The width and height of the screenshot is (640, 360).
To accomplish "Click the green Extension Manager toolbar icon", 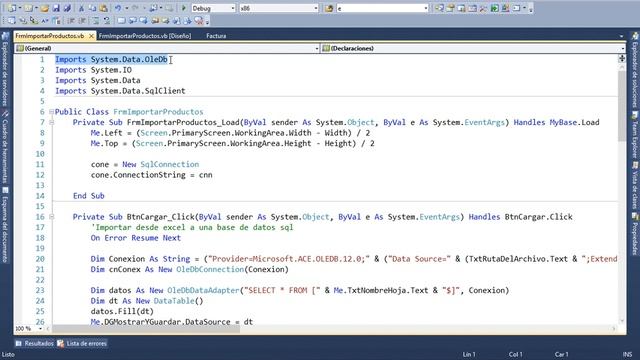I will [494, 8].
